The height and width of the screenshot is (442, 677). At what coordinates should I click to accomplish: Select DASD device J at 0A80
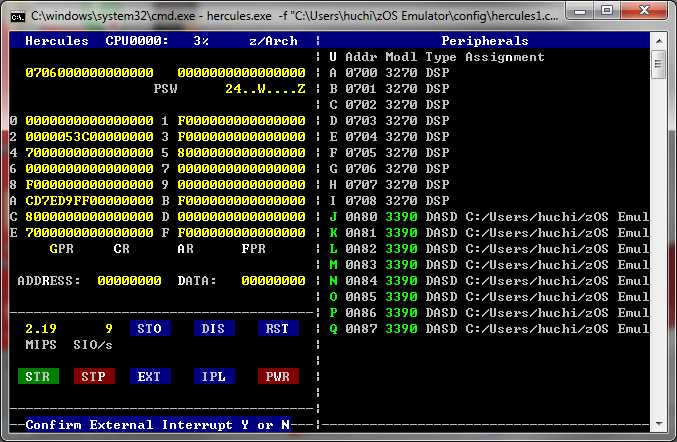[489, 216]
